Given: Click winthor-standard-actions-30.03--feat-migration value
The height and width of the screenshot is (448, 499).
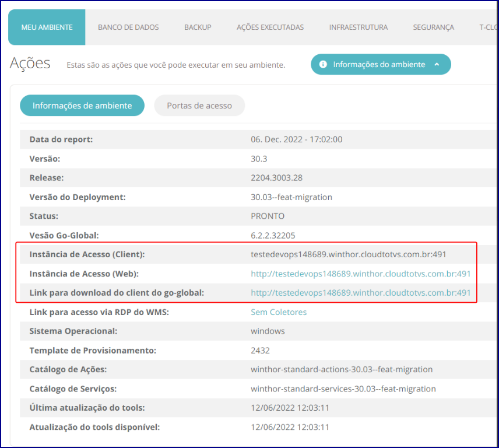Looking at the screenshot, I should click(342, 369).
